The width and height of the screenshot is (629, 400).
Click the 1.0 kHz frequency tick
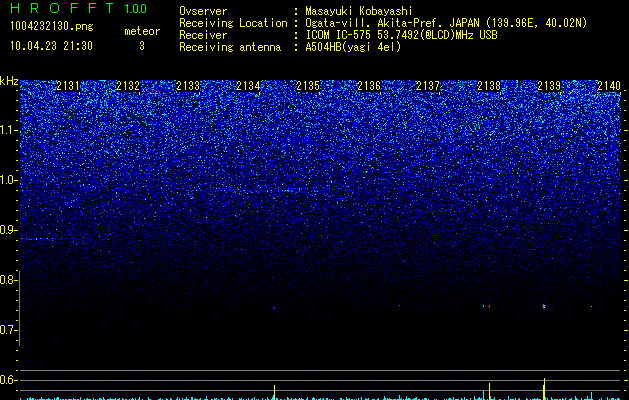click(x=8, y=181)
